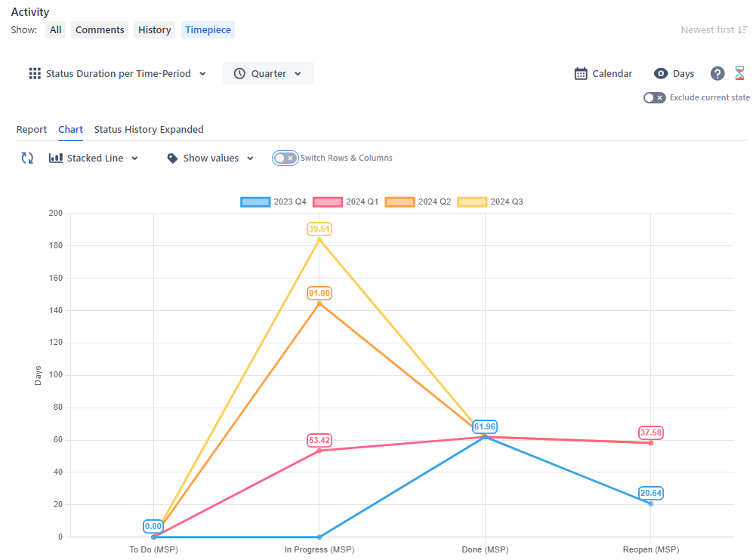Screen dimensions: 756x560
Task: Switch to the Report tab
Action: 32,129
